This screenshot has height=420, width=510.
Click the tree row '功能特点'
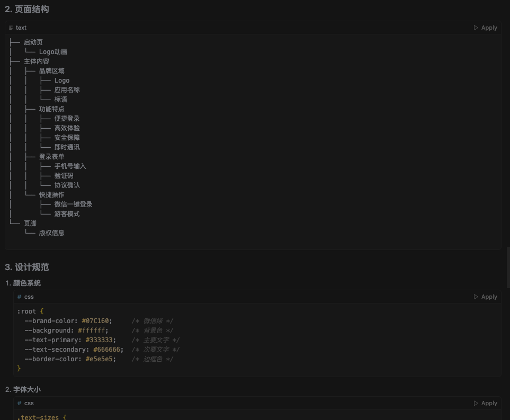point(52,109)
